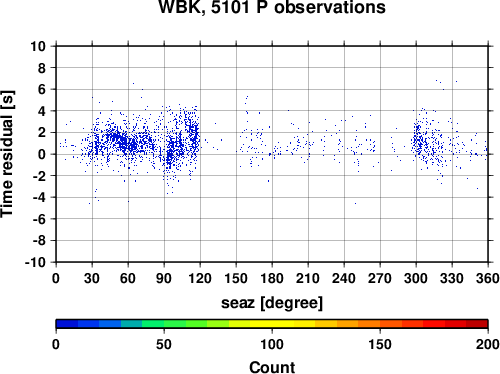Click the colorbar tick label 200
The width and height of the screenshot is (500, 374).
(488, 344)
